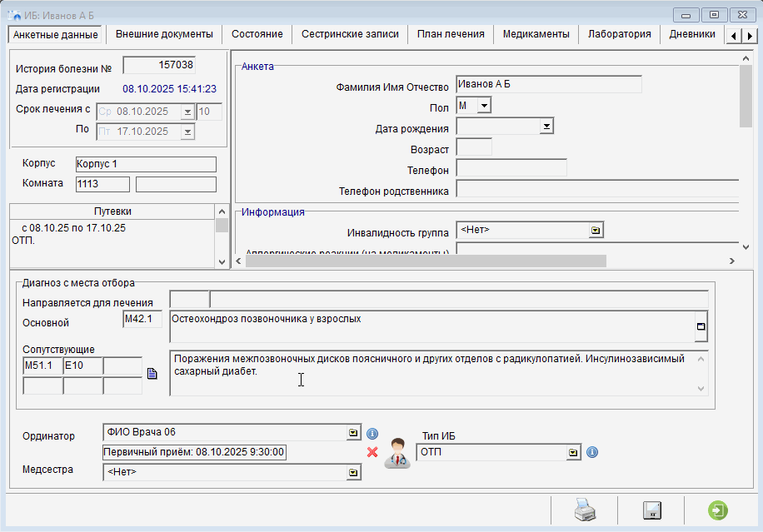This screenshot has height=532, width=763.
Task: Click info icon next to Ординатор field
Action: [372, 434]
